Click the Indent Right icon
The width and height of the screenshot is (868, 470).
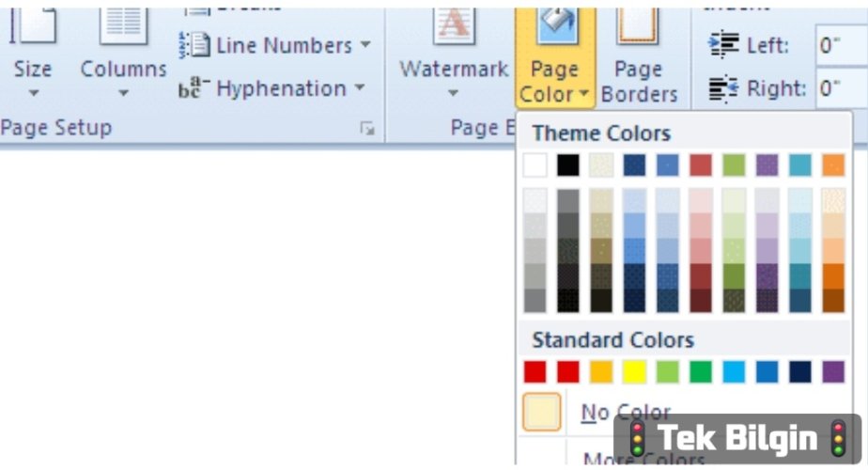point(723,88)
